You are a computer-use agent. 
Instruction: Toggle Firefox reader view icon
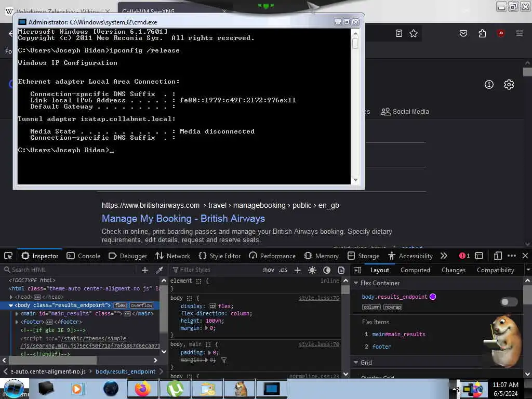399,33
